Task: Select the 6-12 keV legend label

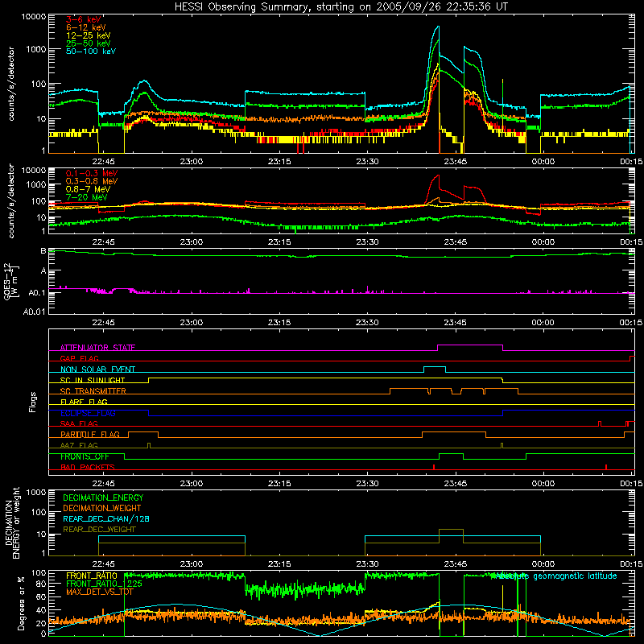Action: 85,27
